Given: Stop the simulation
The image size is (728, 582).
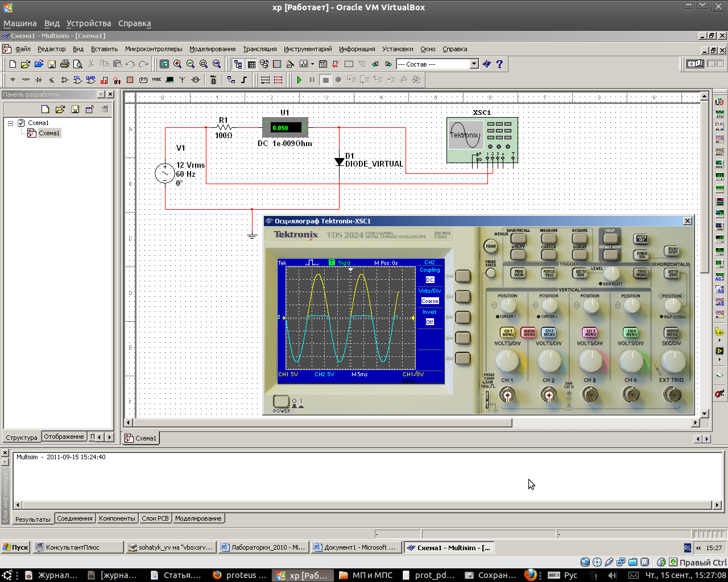Looking at the screenshot, I should coord(325,80).
